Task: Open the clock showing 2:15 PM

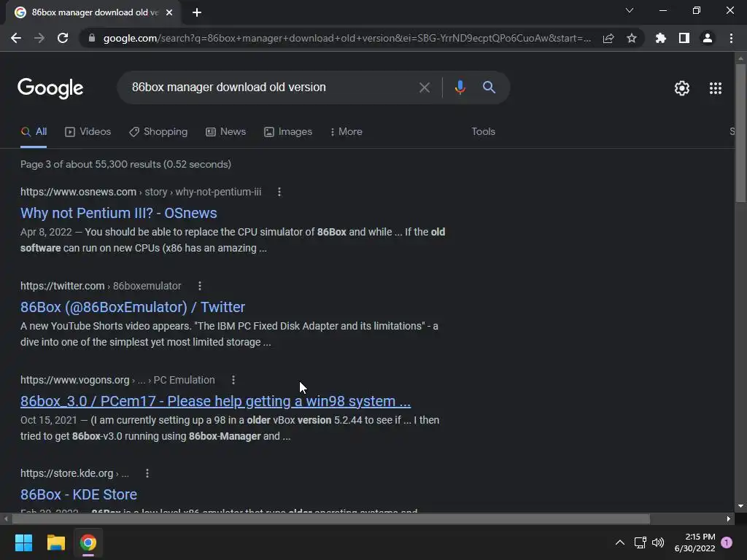Action: coord(694,542)
